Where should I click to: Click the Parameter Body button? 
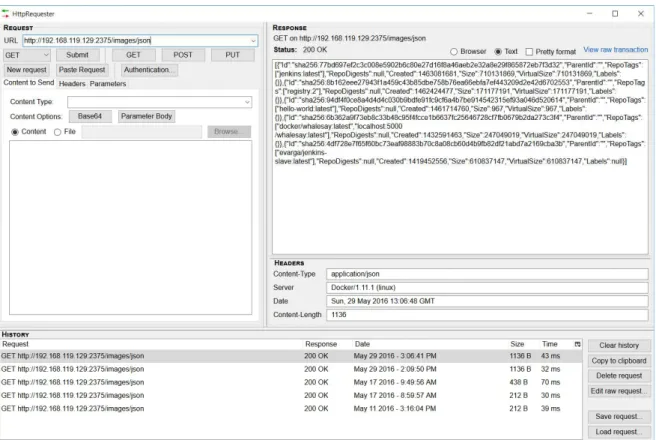146,116
